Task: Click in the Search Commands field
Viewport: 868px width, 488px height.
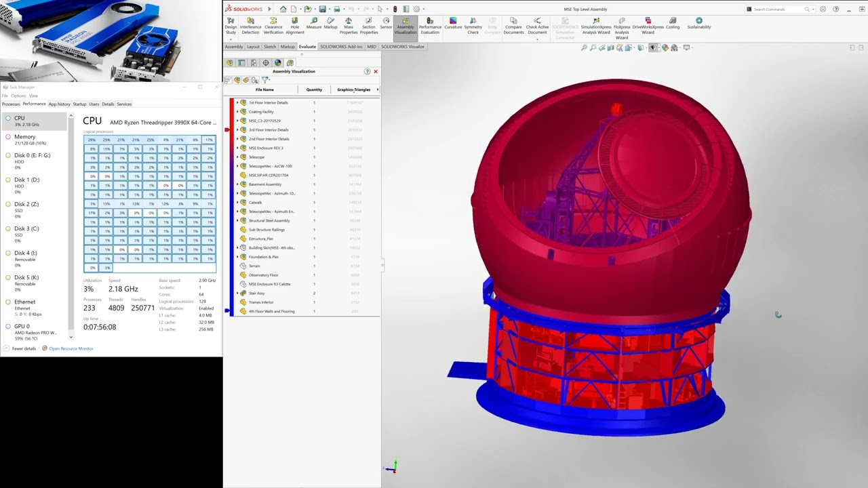Action: [777, 9]
